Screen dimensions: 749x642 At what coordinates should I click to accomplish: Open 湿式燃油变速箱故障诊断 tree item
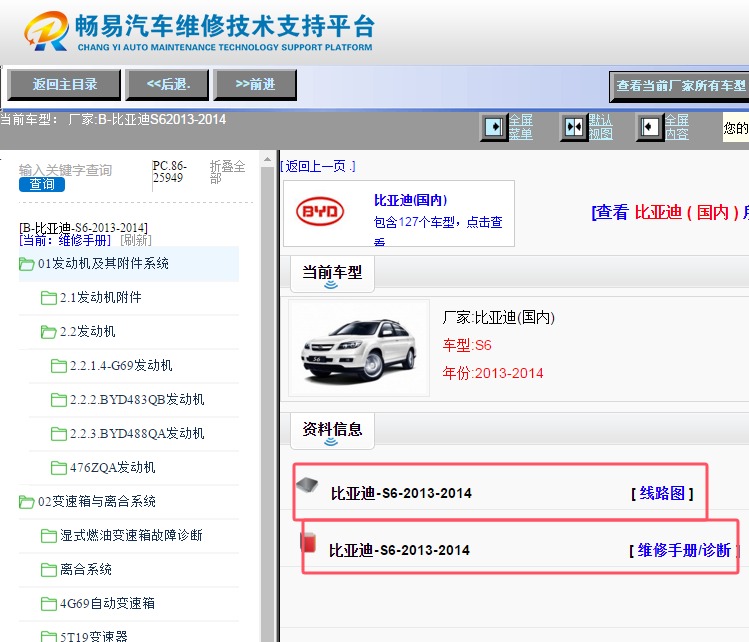pyautogui.click(x=131, y=536)
